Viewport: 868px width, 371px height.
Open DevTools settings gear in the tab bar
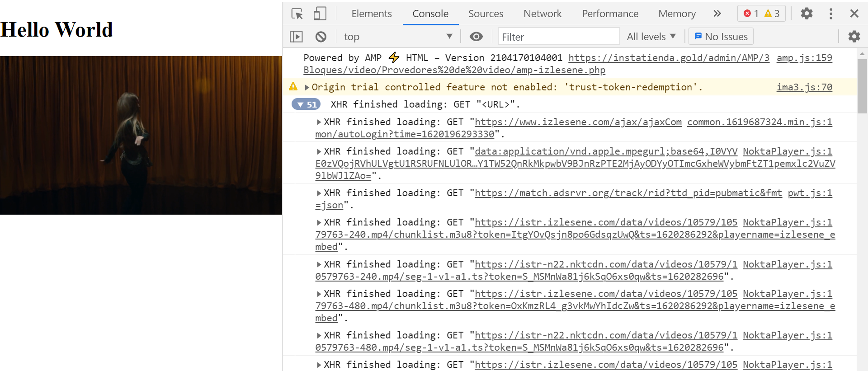pyautogui.click(x=807, y=14)
